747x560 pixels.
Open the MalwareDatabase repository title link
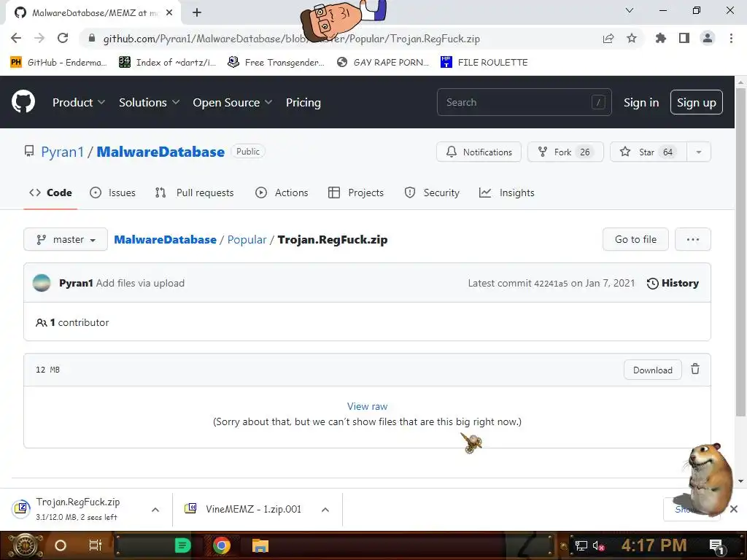pos(160,152)
